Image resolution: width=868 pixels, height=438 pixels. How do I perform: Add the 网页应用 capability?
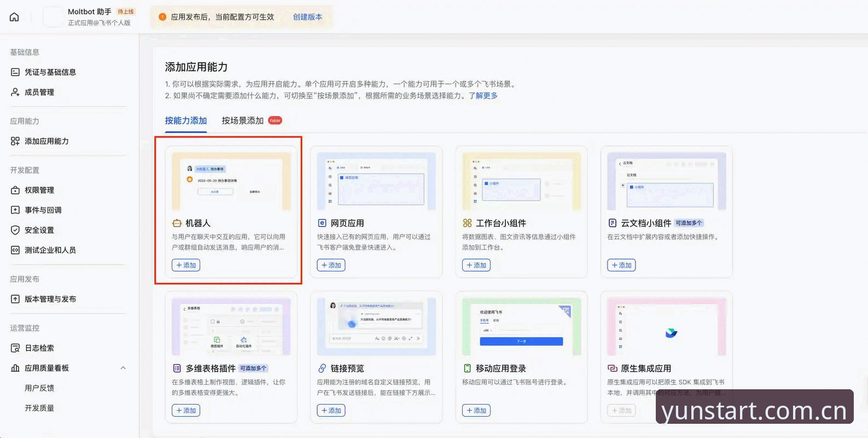coord(331,265)
